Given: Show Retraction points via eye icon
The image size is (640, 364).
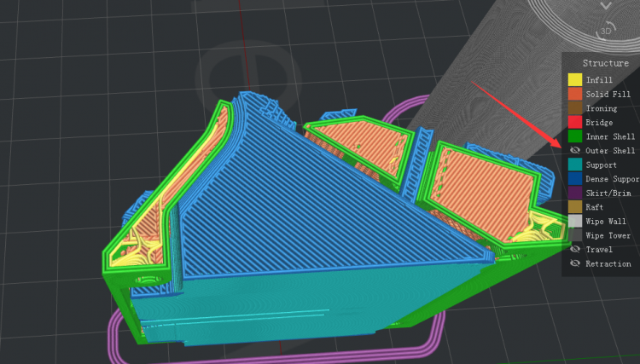Looking at the screenshot, I should pyautogui.click(x=574, y=263).
